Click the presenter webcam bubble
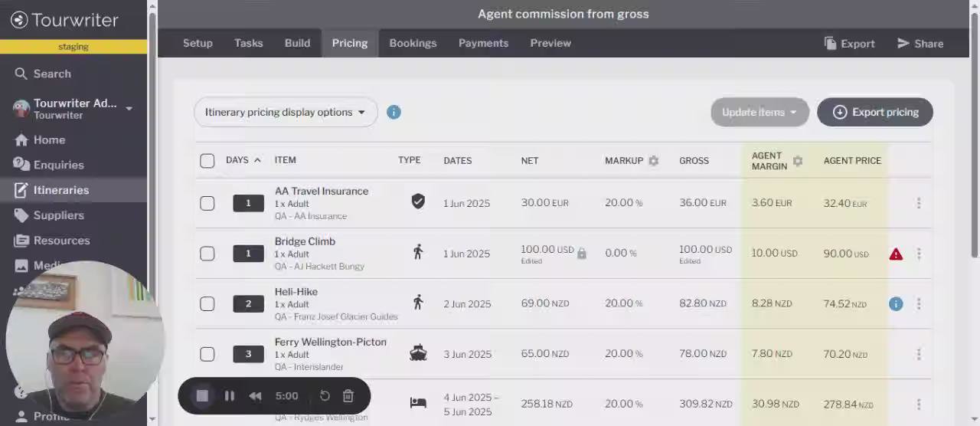Screen dimensions: 980x426 click(84, 341)
